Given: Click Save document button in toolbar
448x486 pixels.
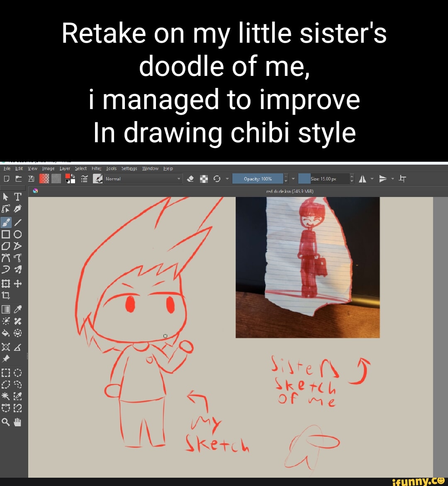Looking at the screenshot, I should [31, 179].
